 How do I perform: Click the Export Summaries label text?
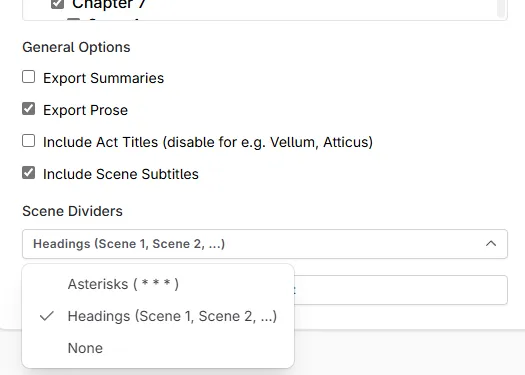coord(103,78)
